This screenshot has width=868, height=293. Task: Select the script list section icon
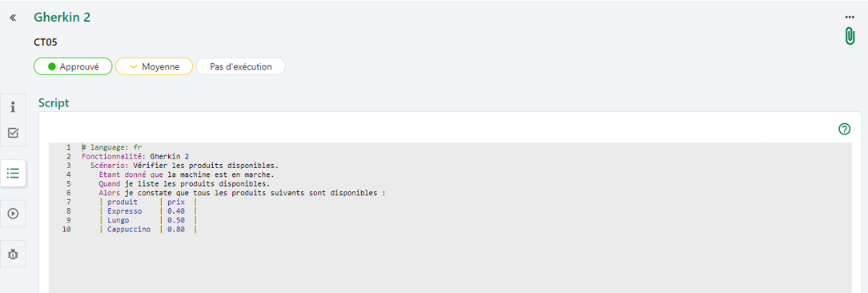tap(14, 174)
